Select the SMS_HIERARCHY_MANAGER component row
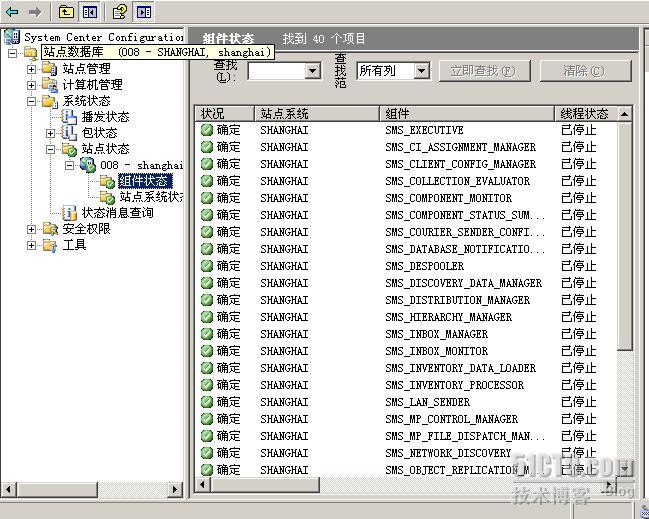 (406, 317)
